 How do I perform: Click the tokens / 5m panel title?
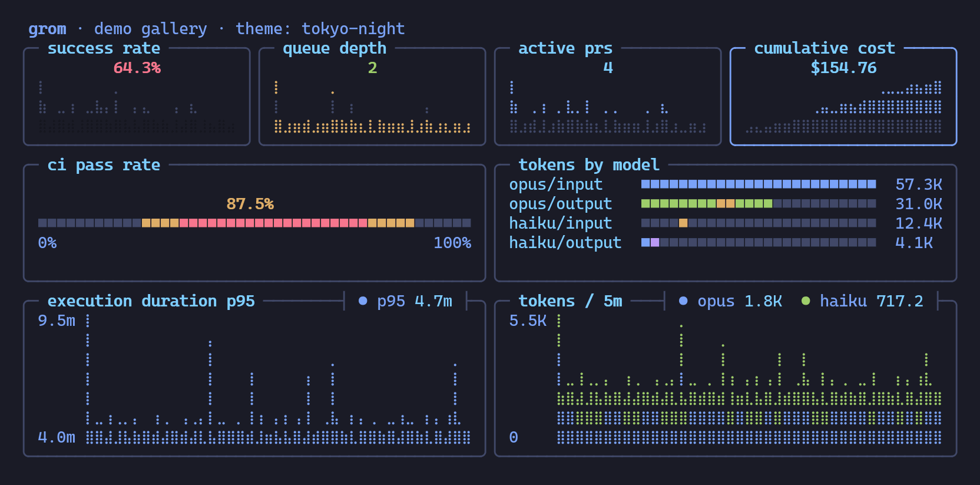click(x=570, y=301)
